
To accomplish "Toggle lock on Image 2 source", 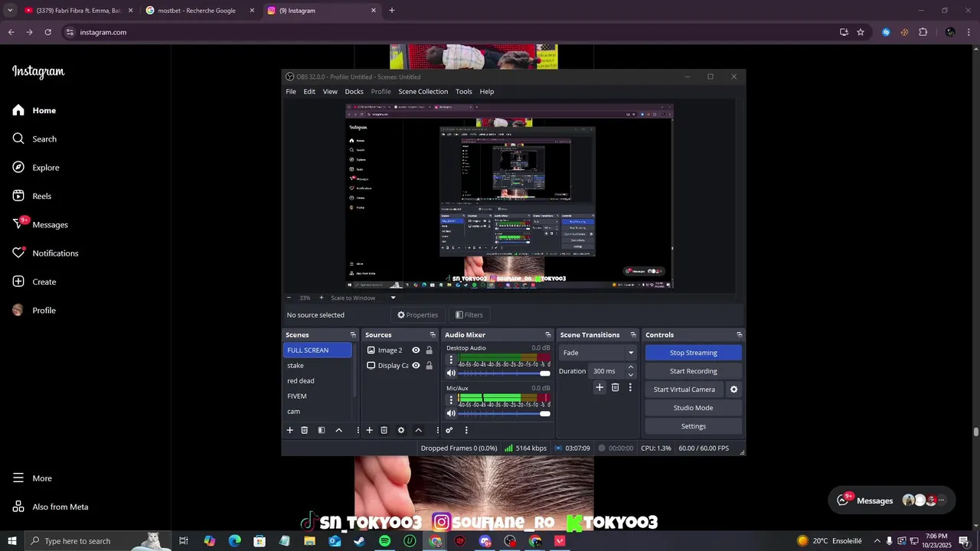I will (x=429, y=350).
